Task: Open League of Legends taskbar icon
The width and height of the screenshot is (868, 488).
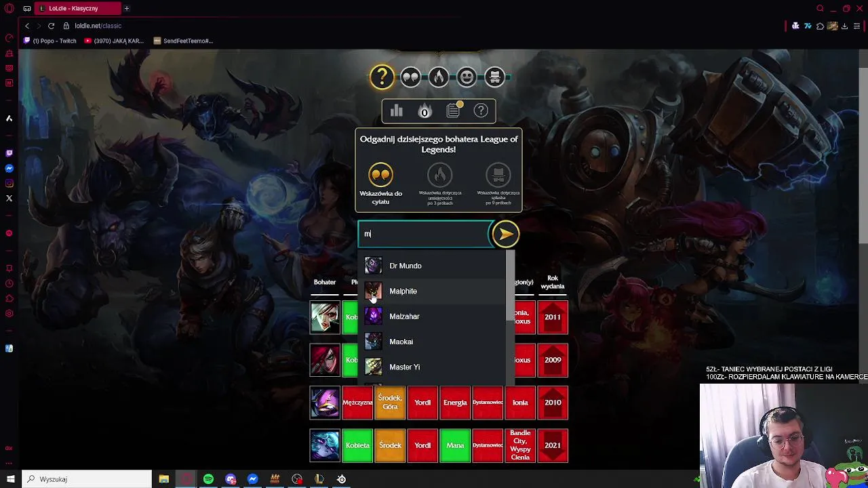Action: point(319,479)
